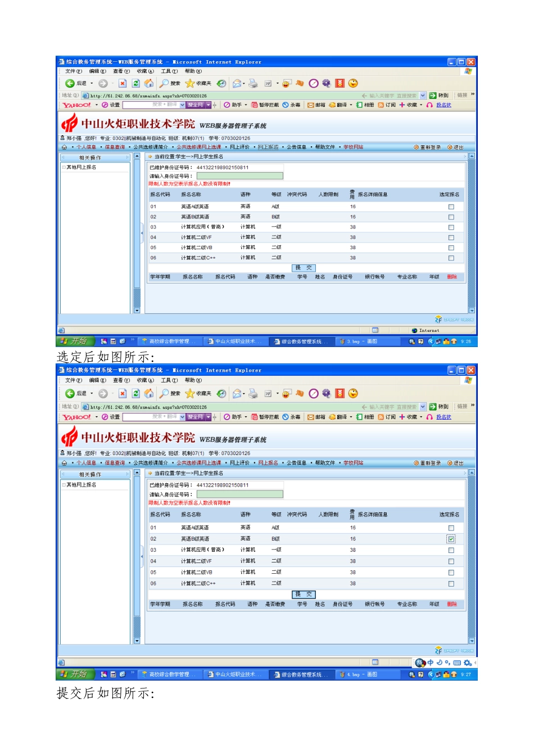Open the 查看(V) menu in the upper browser
The image size is (534, 756).
point(121,71)
